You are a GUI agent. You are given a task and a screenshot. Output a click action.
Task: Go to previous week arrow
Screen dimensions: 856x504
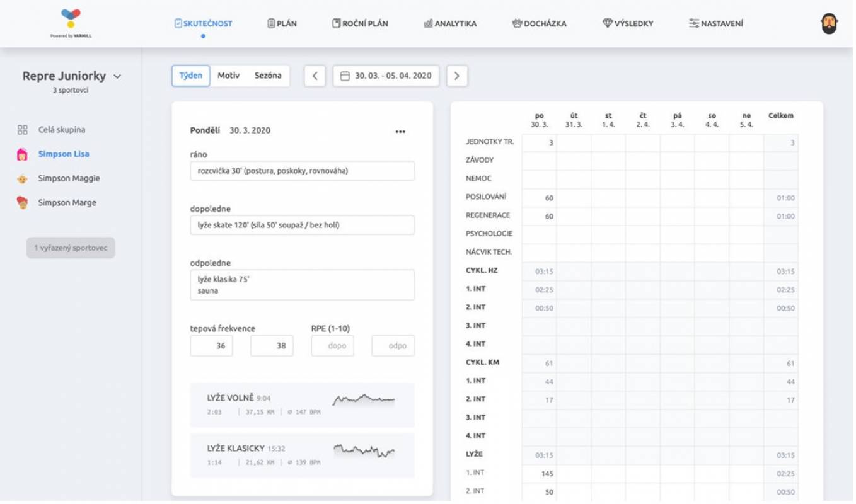pos(315,76)
